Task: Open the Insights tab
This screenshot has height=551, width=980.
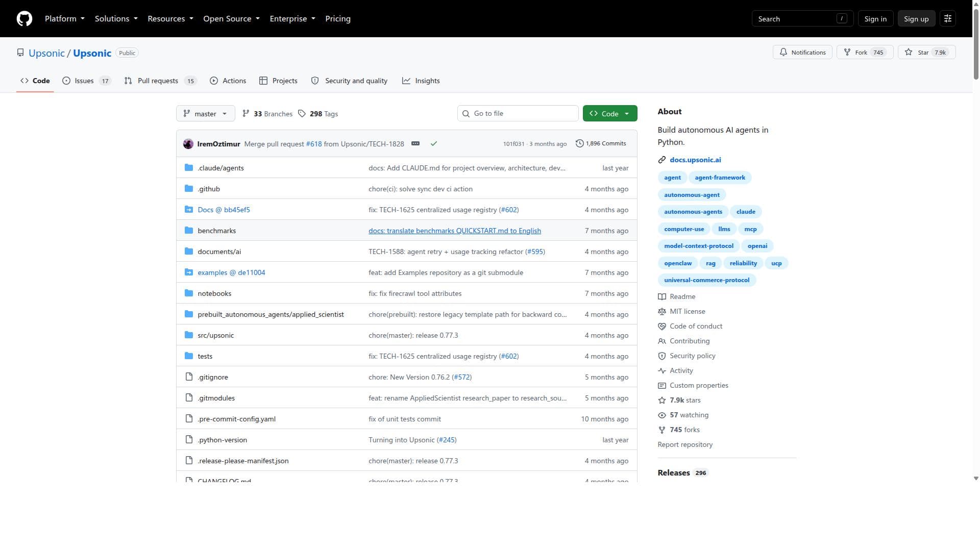Action: coord(421,81)
